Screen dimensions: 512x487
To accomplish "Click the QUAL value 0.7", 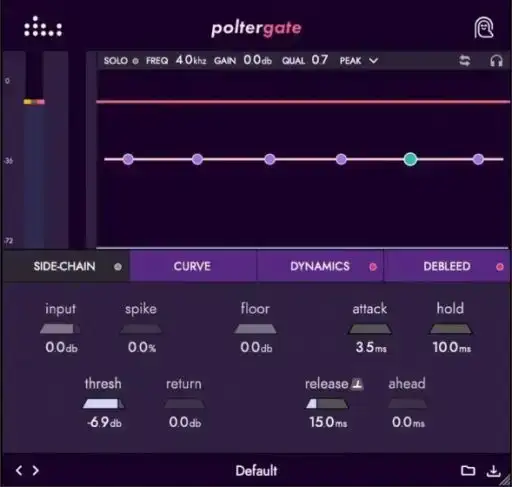I will (320, 60).
